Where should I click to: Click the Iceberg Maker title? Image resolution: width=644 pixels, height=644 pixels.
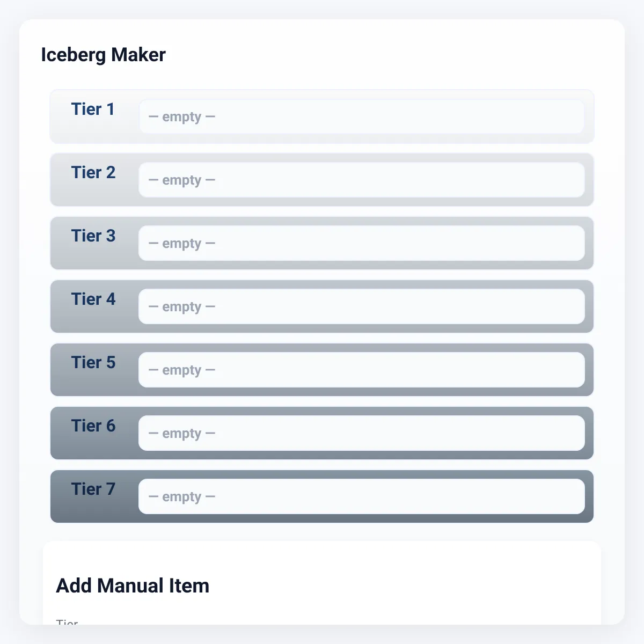coord(104,55)
